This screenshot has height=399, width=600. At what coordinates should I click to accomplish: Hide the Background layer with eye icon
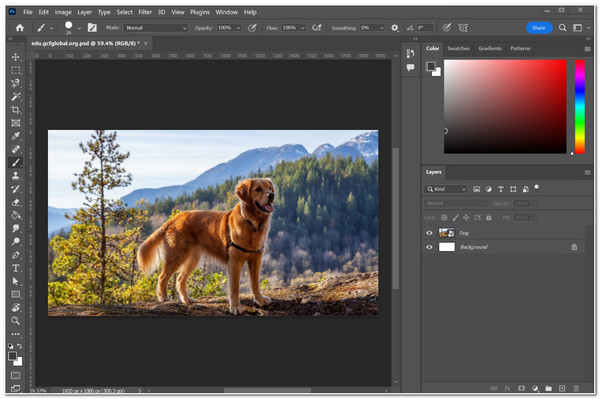[x=429, y=247]
